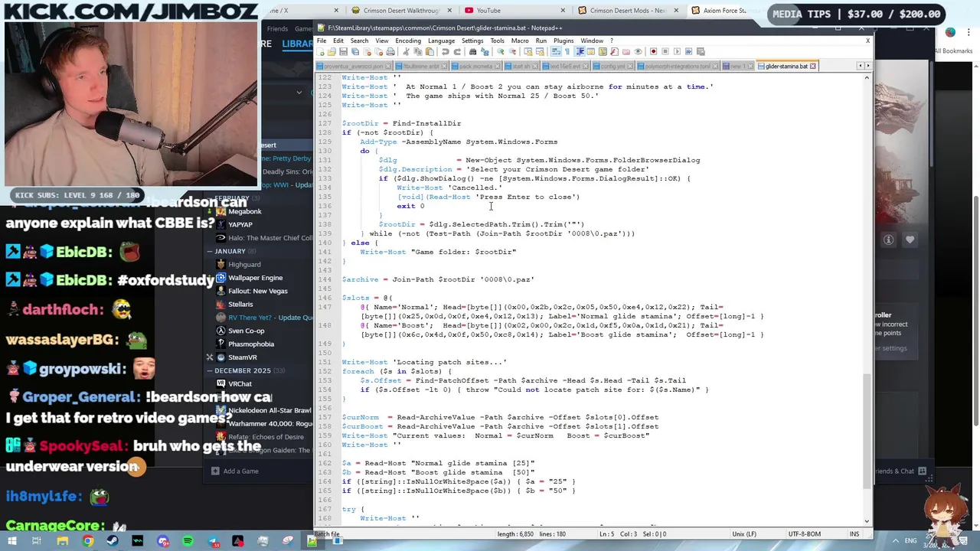Save the current recorded macro icon
Screen dimensions: 980x551
(701, 51)
